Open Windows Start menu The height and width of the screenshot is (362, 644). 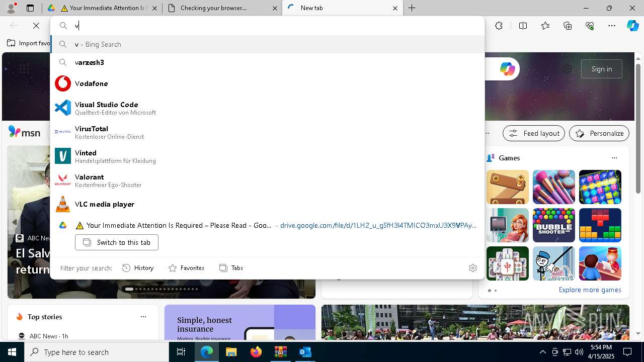tap(12, 352)
